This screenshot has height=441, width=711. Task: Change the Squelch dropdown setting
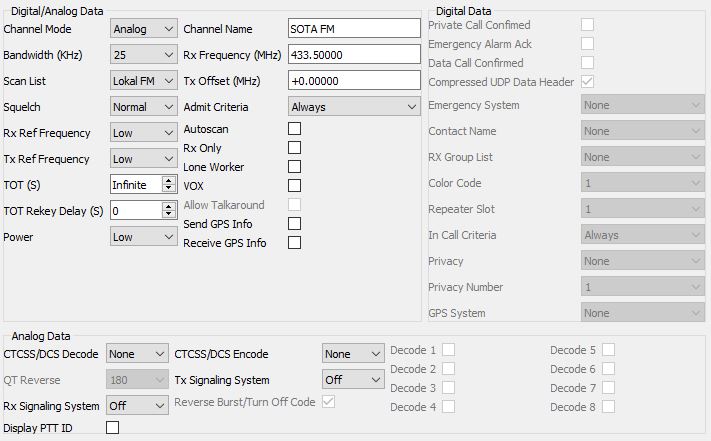(x=143, y=107)
